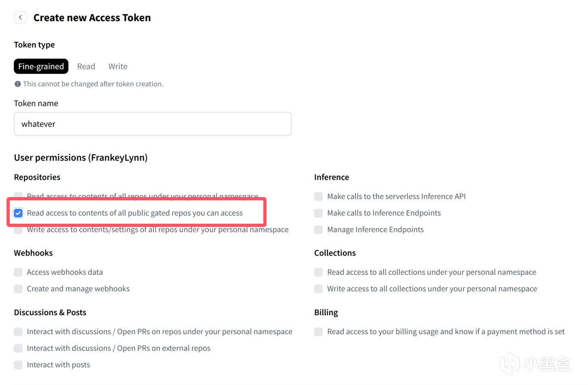Enable calls to serverless Inference API
The height and width of the screenshot is (385, 588).
pyautogui.click(x=318, y=197)
